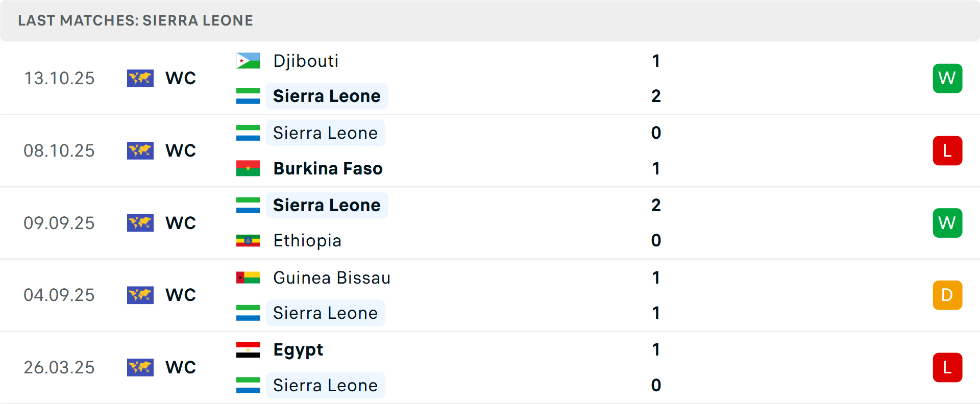Screen dimensions: 980x404
Task: Click the World Cup globe icon on the 26.03.25 match
Action: coord(140,367)
